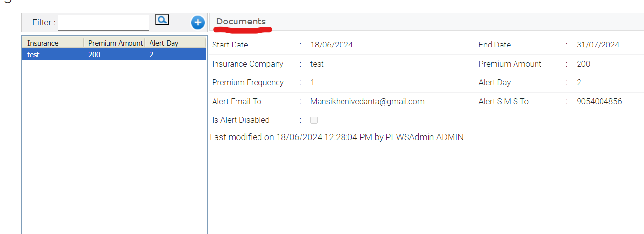Click the Insurance Company value 'test'
The width and height of the screenshot is (644, 234).
pyautogui.click(x=317, y=64)
